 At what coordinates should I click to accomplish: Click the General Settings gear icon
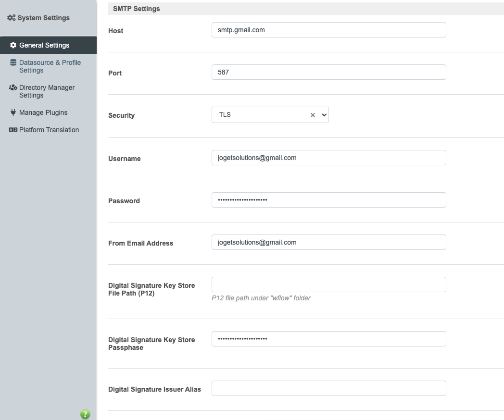[13, 45]
